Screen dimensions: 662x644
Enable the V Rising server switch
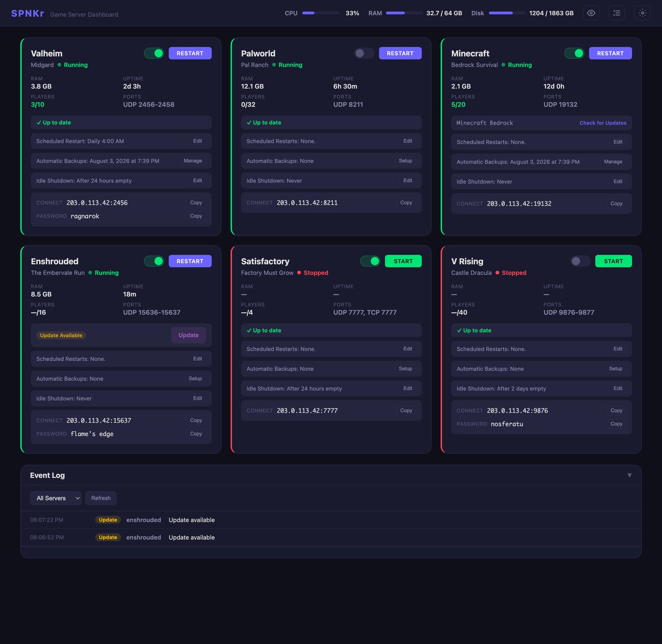581,261
